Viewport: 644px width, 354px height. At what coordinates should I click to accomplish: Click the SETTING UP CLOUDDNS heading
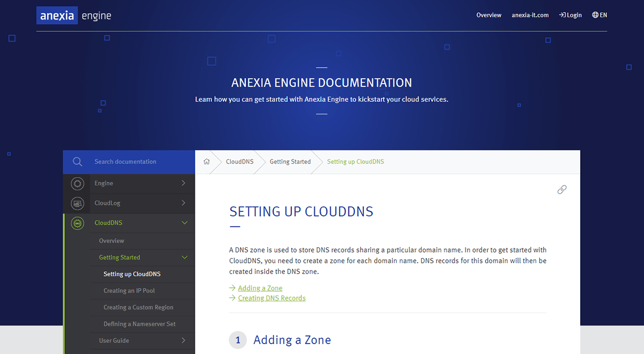click(x=301, y=211)
